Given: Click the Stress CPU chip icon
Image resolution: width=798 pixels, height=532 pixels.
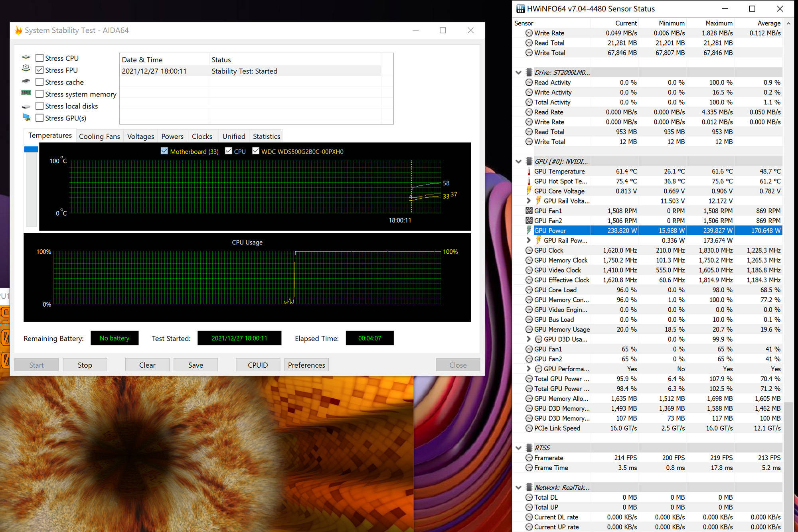Looking at the screenshot, I should click(26, 58).
